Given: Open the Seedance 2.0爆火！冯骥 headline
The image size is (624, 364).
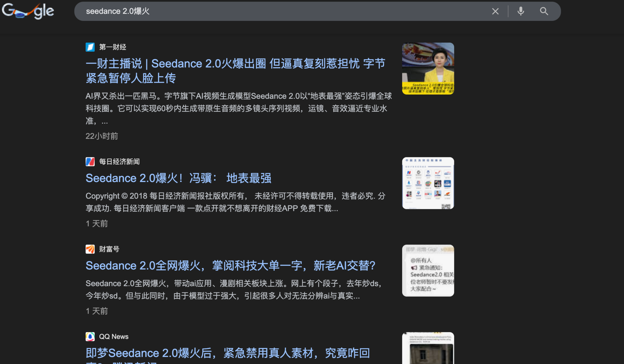Looking at the screenshot, I should [178, 178].
